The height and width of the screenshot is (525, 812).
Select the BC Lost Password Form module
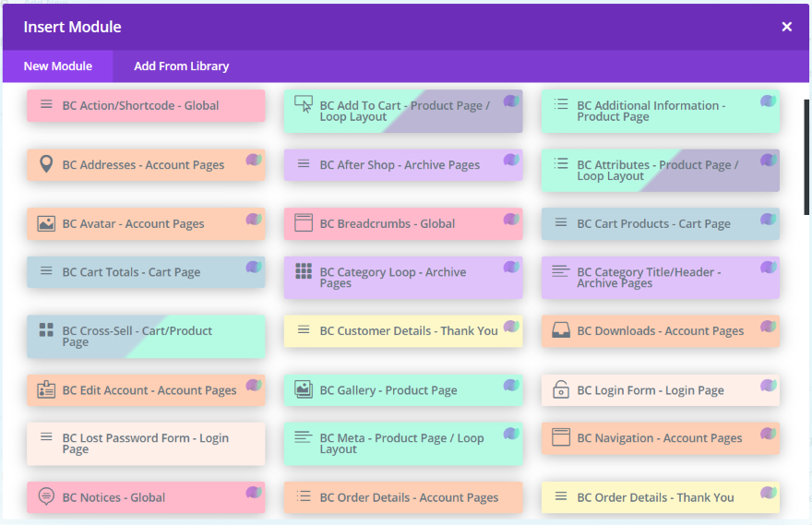(x=146, y=444)
